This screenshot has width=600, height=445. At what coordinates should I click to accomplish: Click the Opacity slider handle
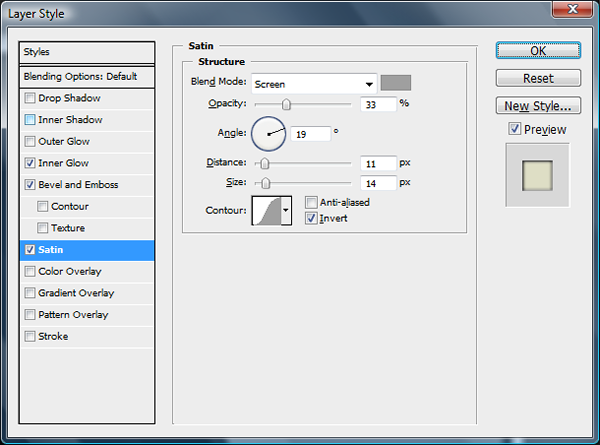coord(286,103)
